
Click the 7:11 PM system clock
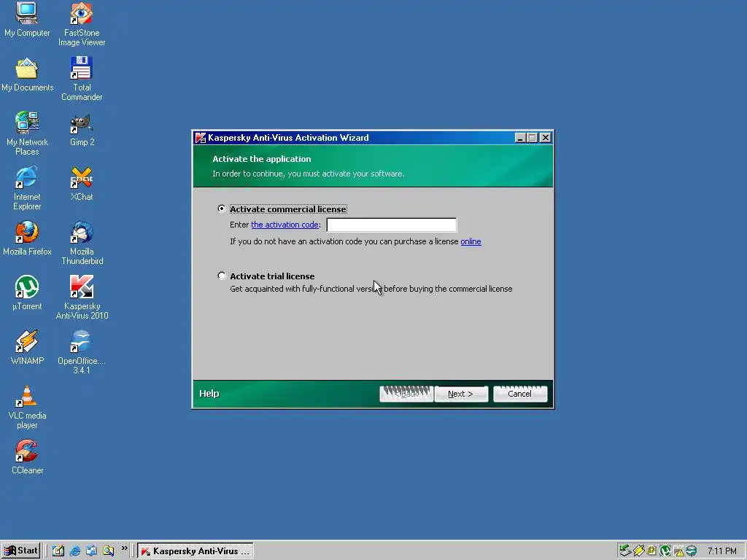point(721,551)
